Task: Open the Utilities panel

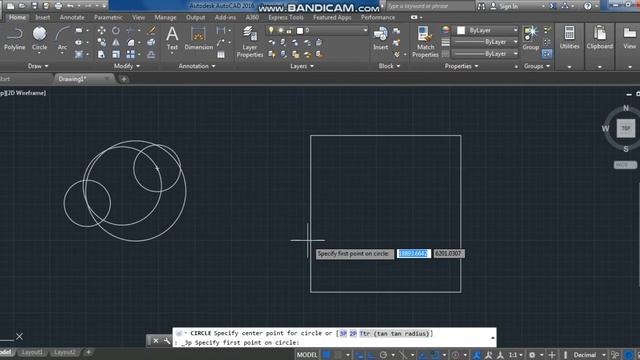Action: pos(569,38)
